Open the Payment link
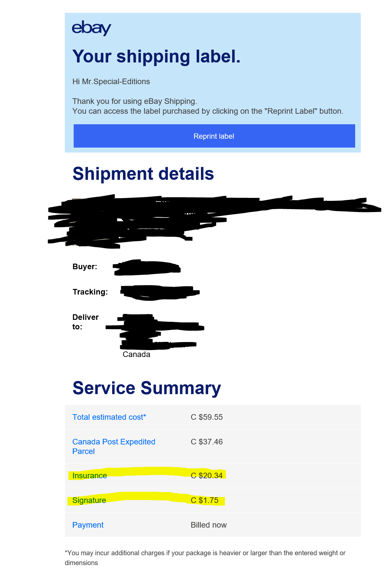 [88, 525]
